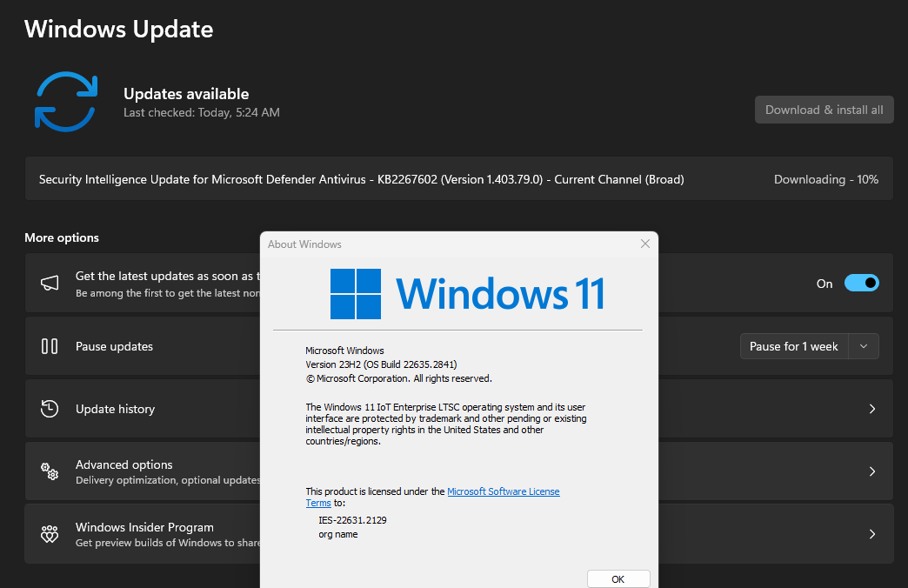Open the Terms link
This screenshot has height=588, width=908.
coord(318,503)
